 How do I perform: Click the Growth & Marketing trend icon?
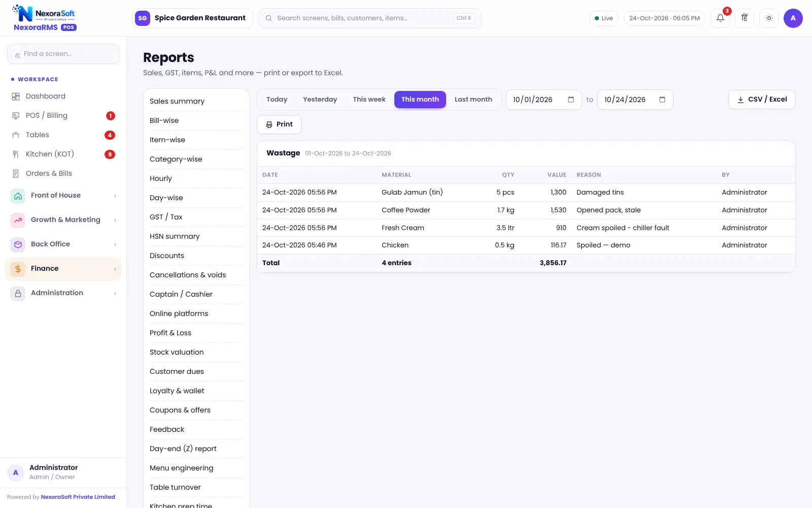[x=18, y=220]
